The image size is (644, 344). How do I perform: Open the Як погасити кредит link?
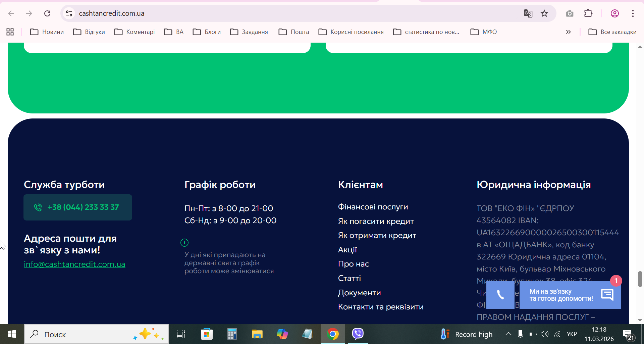(376, 222)
